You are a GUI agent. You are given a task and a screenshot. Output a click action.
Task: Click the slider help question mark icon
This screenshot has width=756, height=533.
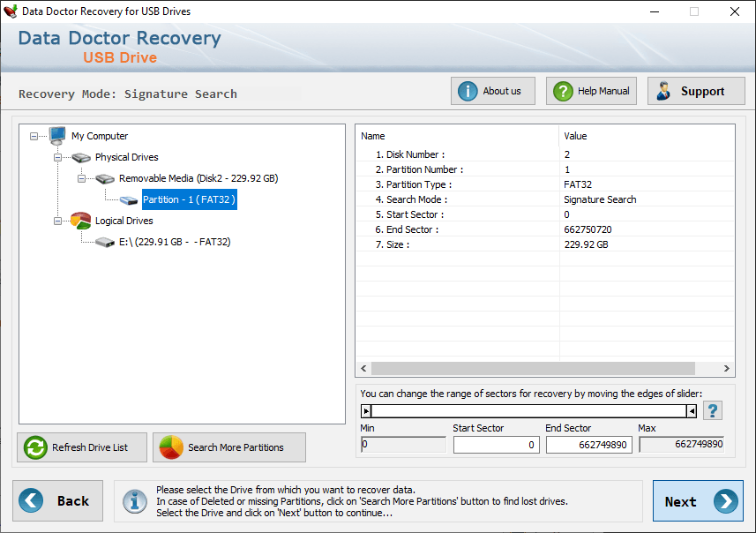coord(713,411)
